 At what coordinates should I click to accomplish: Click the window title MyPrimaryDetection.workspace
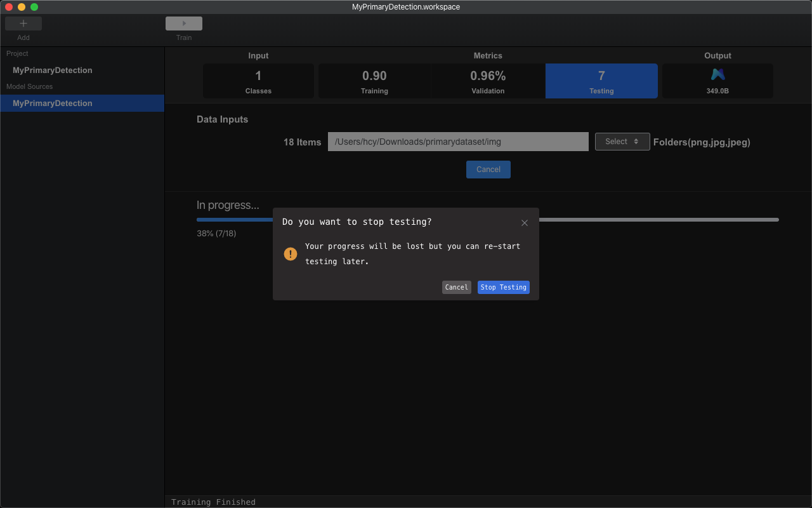pyautogui.click(x=406, y=7)
